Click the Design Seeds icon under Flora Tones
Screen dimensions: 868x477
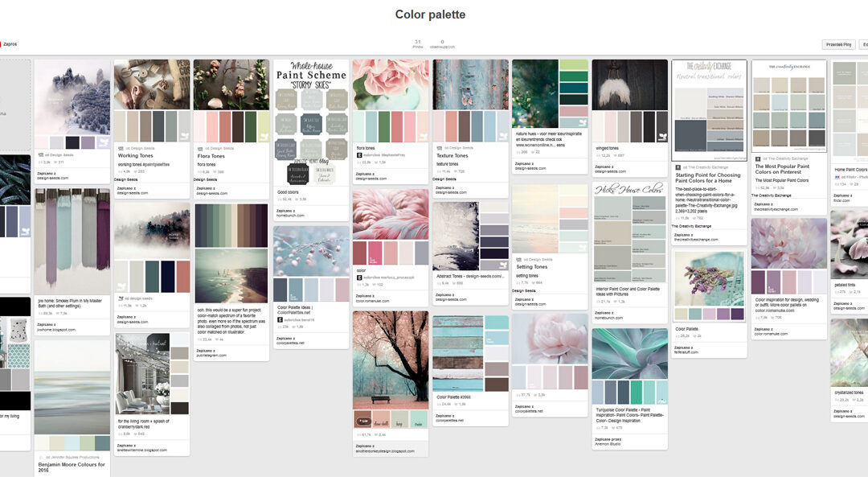click(x=199, y=149)
